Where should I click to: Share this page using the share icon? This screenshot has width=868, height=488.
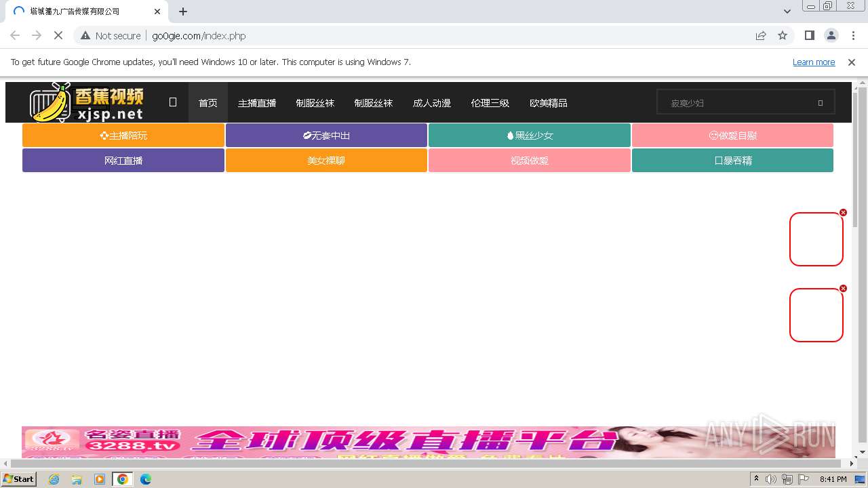pos(761,35)
